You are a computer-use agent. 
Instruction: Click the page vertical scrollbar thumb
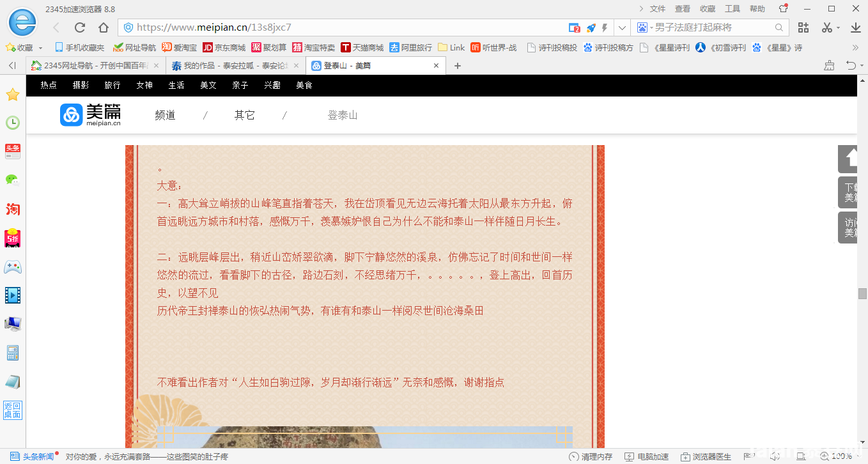tap(862, 293)
